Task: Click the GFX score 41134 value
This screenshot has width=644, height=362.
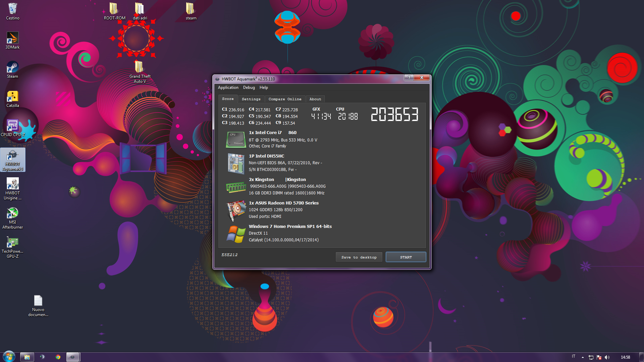Action: coord(321,116)
